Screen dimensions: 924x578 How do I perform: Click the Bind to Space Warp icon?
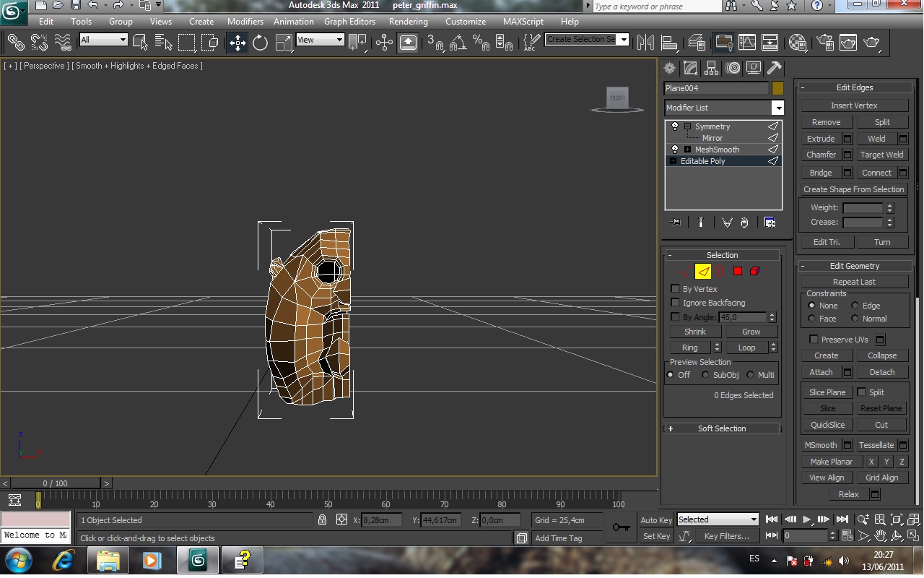pyautogui.click(x=63, y=42)
